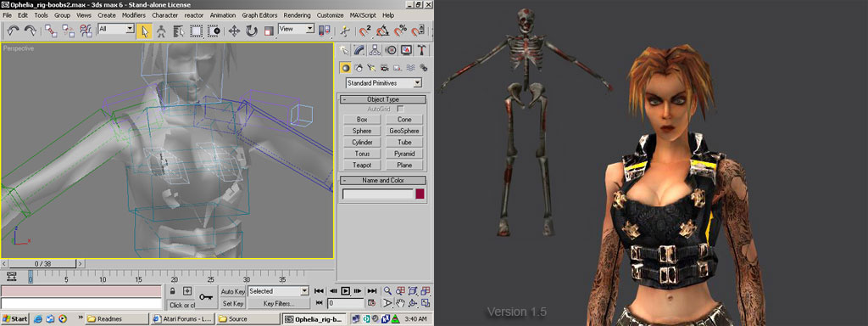Open the Animation menu
Viewport: 868px width, 326px height.
point(223,15)
